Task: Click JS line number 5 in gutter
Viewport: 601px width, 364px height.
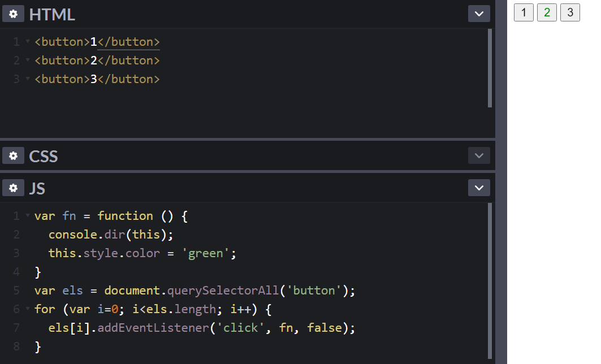Action: 16,291
